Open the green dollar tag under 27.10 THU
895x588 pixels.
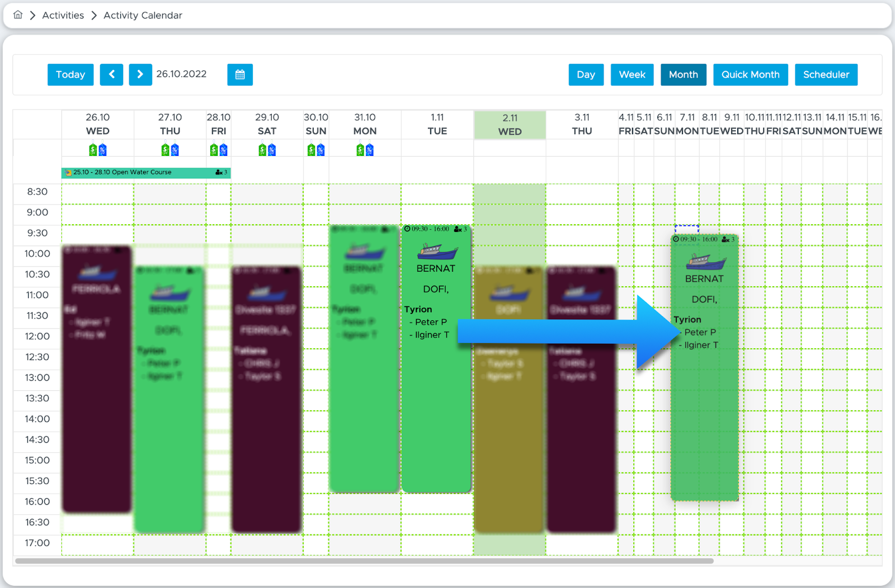(x=165, y=150)
